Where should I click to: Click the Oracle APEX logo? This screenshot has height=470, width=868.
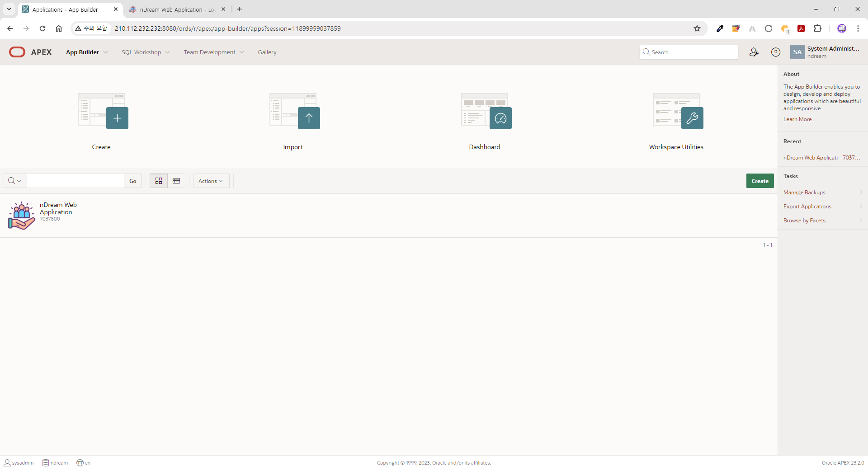point(30,52)
